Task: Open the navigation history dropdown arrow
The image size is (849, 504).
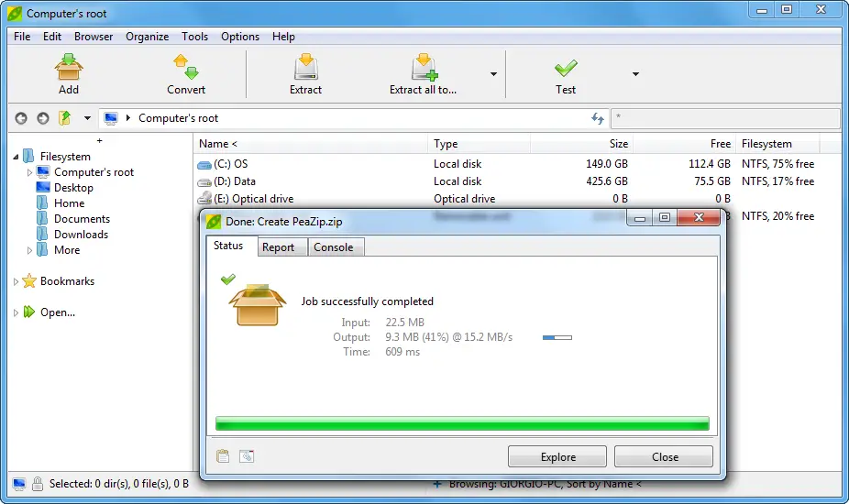Action: [87, 118]
